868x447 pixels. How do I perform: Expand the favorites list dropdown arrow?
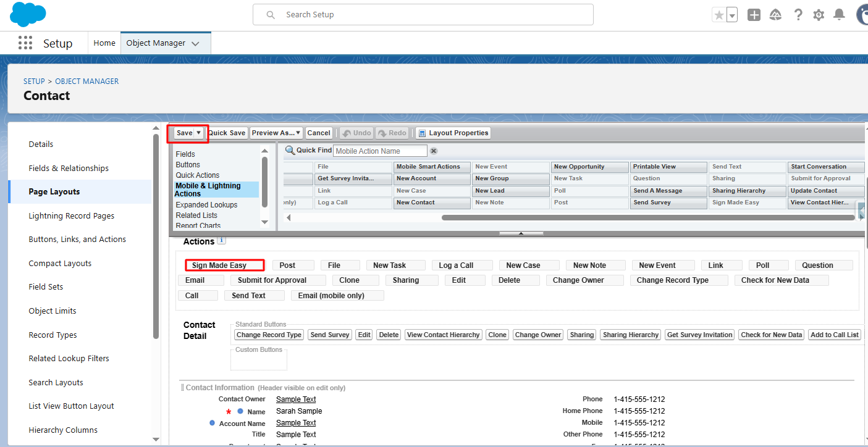pyautogui.click(x=732, y=15)
